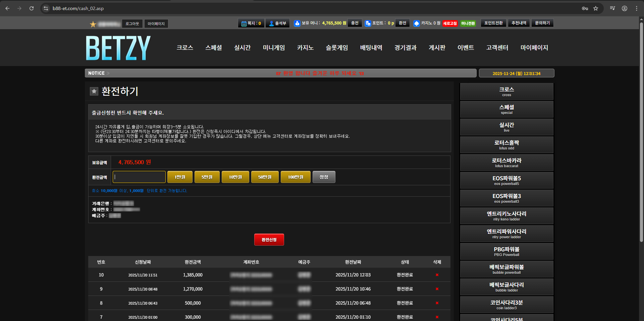The width and height of the screenshot is (644, 321).
Task: Click the green 머니전환 button
Action: point(468,23)
